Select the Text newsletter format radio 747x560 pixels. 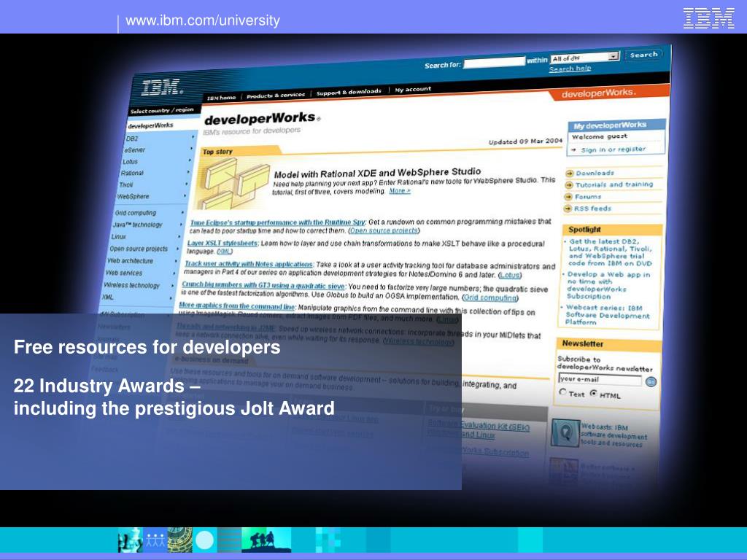pos(563,392)
